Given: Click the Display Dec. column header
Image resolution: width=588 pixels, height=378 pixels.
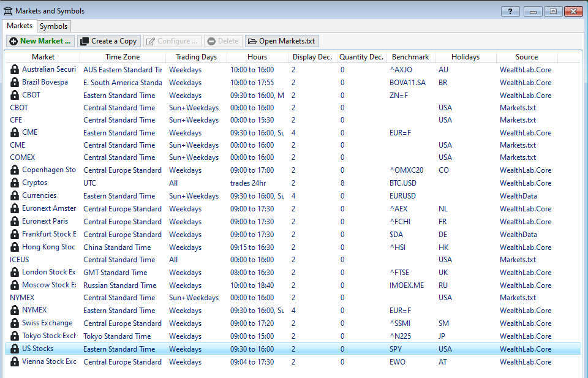Looking at the screenshot, I should click(312, 57).
